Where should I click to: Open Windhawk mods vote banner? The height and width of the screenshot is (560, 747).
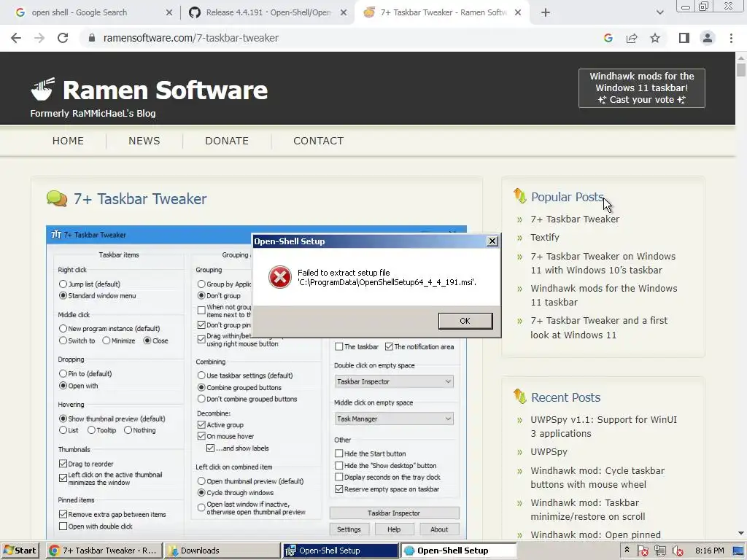coord(642,88)
